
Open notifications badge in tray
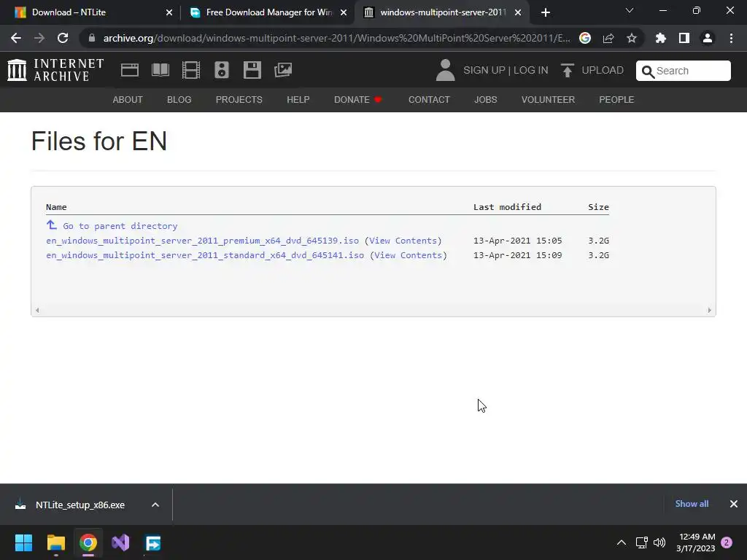pyautogui.click(x=727, y=542)
